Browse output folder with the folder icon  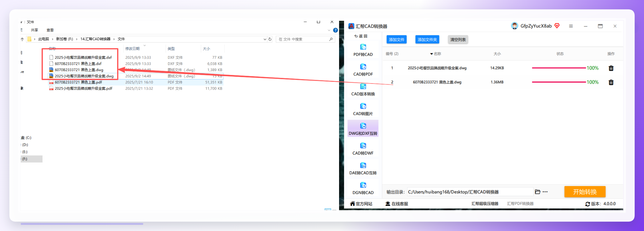pyautogui.click(x=538, y=192)
